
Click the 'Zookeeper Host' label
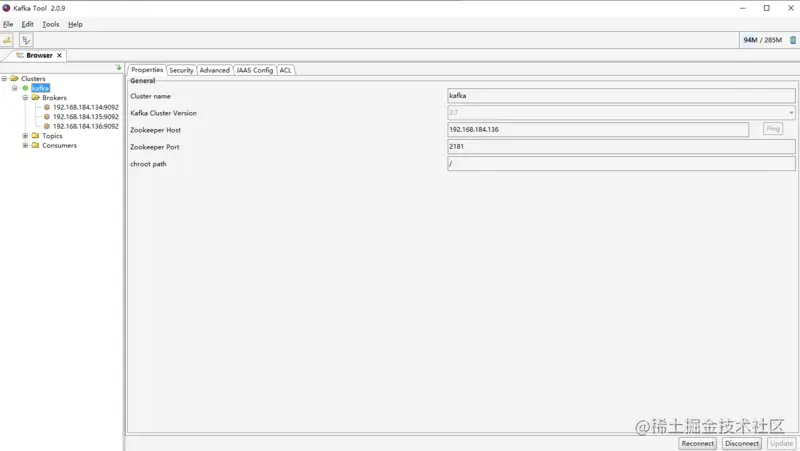tap(155, 130)
